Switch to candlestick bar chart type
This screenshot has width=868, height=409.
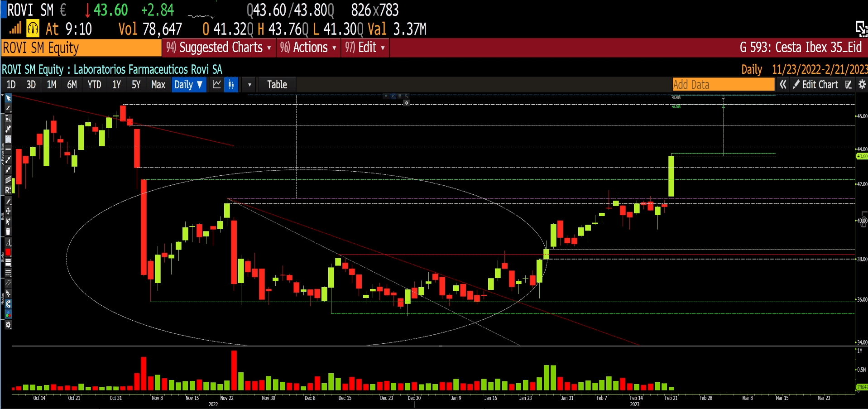231,84
